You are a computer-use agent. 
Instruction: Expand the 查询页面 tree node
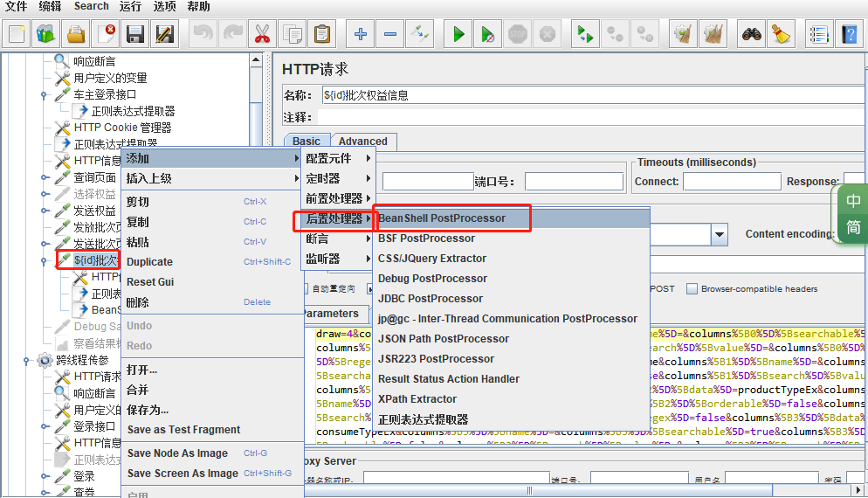click(44, 178)
